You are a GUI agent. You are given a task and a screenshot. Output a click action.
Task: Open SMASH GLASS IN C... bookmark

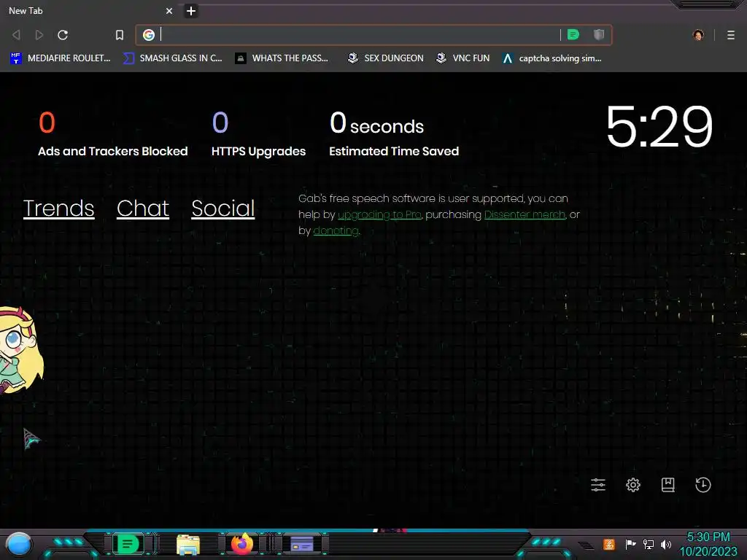coord(172,58)
